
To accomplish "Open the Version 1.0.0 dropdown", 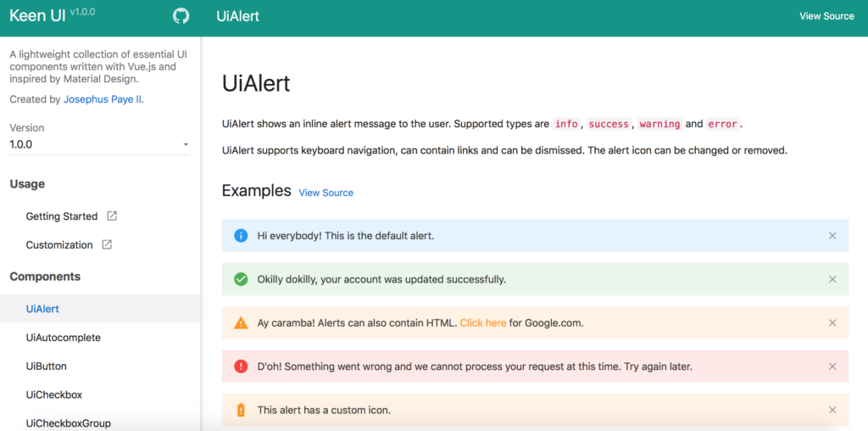I will tap(99, 145).
